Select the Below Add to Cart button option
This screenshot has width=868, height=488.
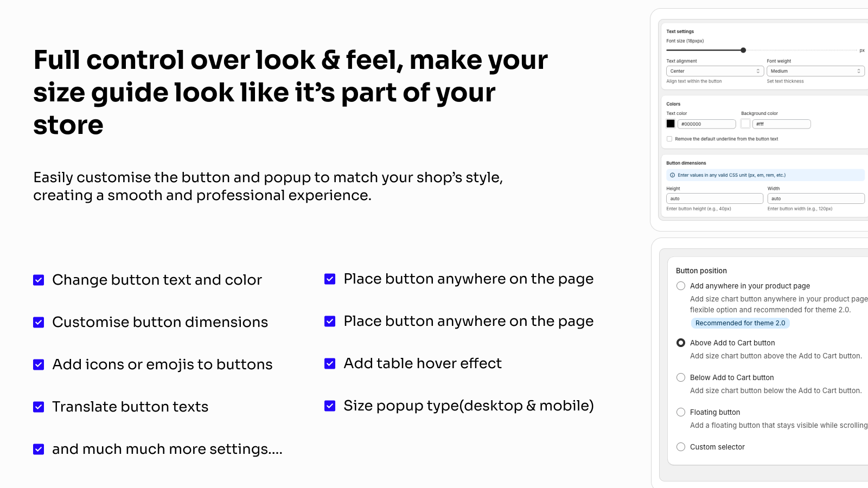pos(681,377)
